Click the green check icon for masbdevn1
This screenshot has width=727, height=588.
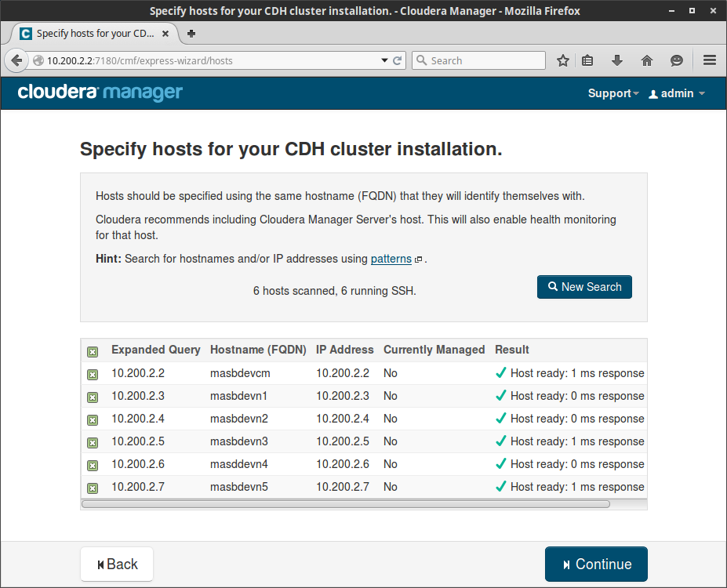[500, 395]
